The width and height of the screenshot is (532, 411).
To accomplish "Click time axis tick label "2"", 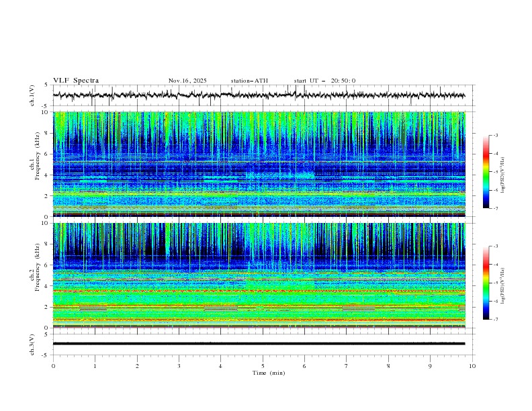I will (x=137, y=366).
